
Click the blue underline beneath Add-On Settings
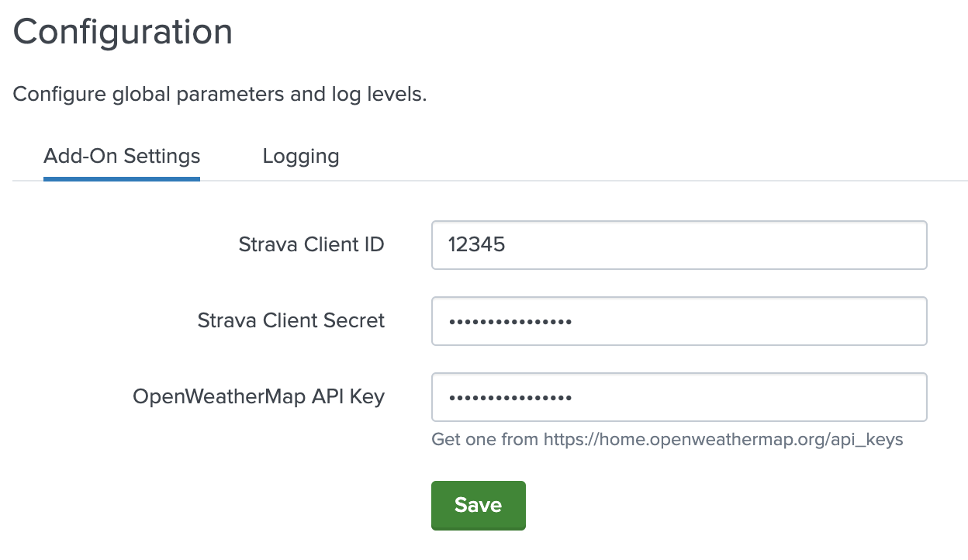(121, 177)
